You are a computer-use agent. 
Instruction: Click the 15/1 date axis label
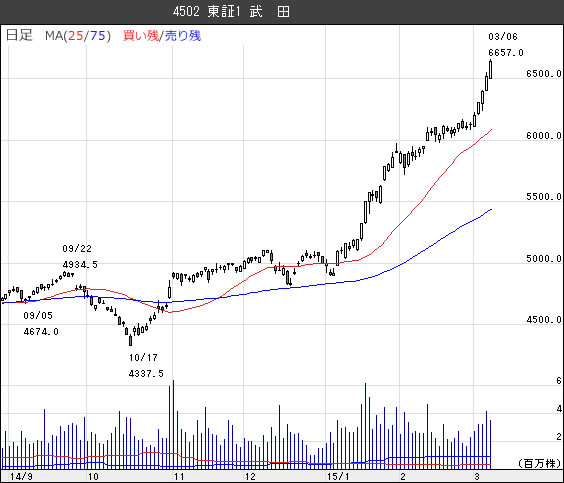click(x=338, y=477)
